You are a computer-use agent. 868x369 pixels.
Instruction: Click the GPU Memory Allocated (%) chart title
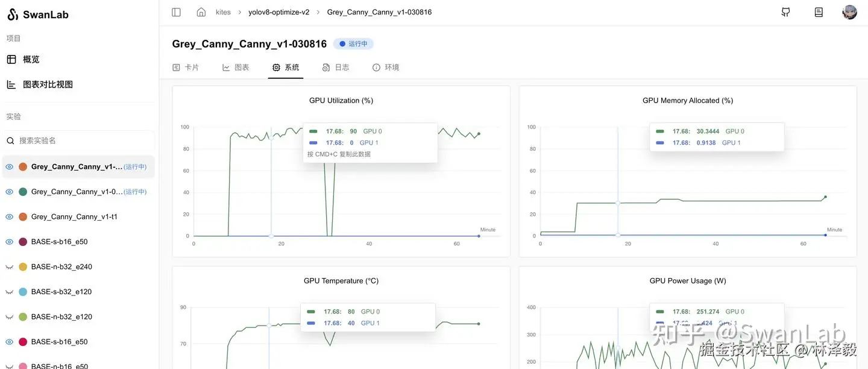click(x=688, y=101)
